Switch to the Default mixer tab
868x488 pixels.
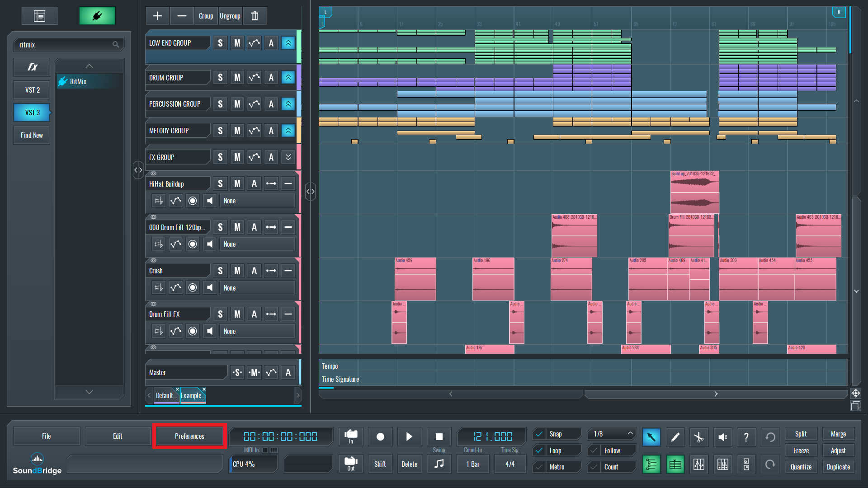pos(166,395)
